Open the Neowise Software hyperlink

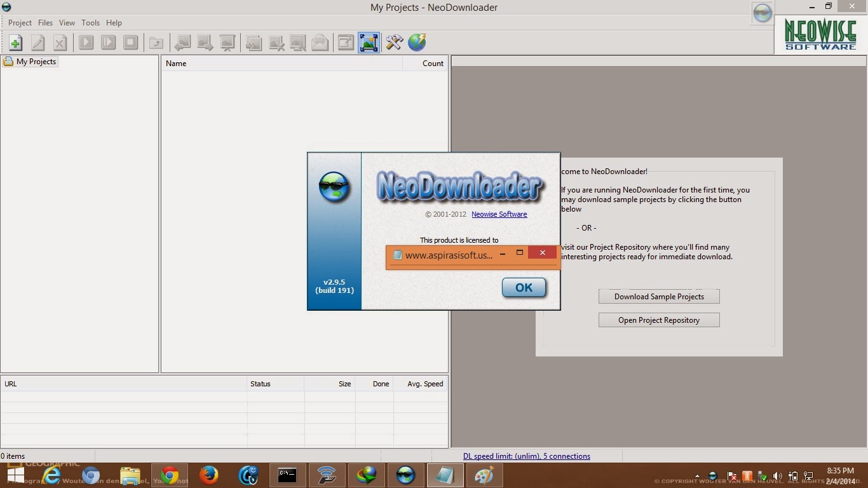point(499,214)
